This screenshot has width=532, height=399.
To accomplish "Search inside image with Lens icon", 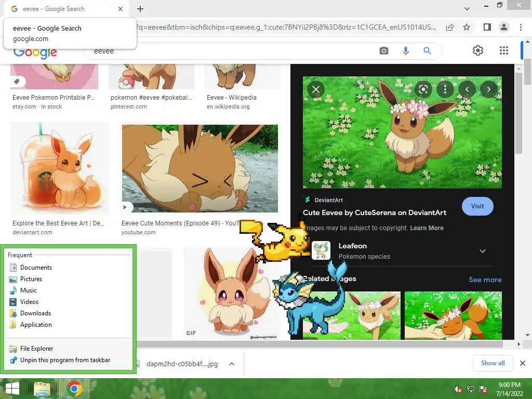I will click(x=423, y=89).
